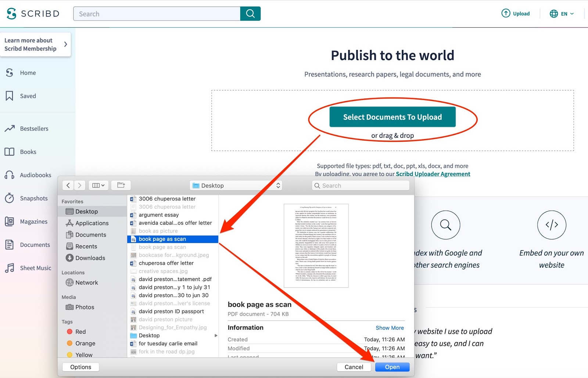The width and height of the screenshot is (588, 378).
Task: Select Downloads in Finder Favorites
Action: 92,258
